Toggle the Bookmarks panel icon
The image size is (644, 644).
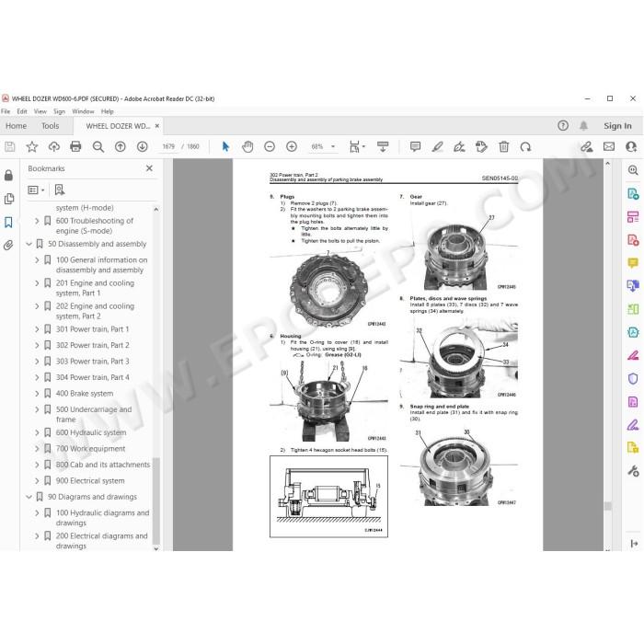[8, 223]
